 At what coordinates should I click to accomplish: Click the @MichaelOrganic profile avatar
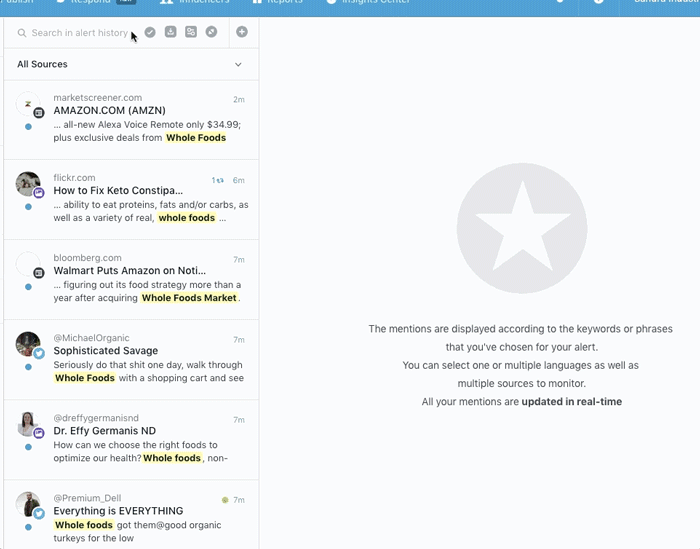coord(28,344)
